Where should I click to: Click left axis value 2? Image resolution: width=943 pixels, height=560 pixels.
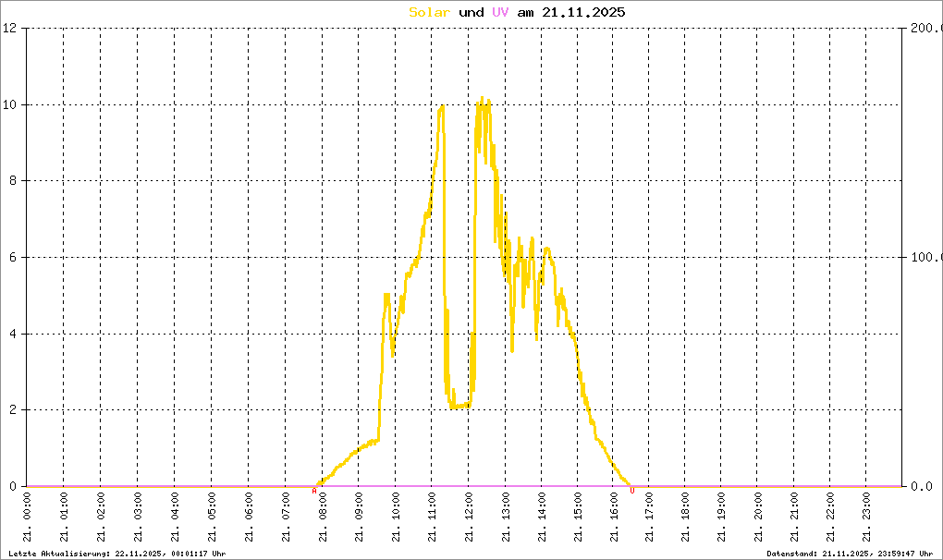click(x=13, y=409)
